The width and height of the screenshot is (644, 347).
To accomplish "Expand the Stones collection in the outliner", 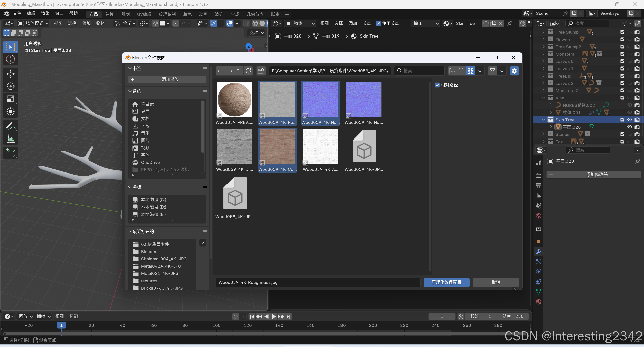I will pos(543,134).
